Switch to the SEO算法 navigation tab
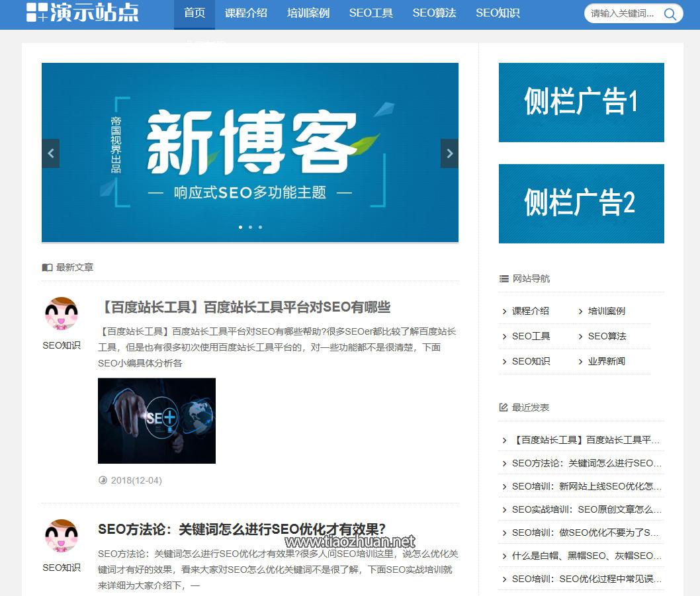The width and height of the screenshot is (700, 596). (x=434, y=13)
